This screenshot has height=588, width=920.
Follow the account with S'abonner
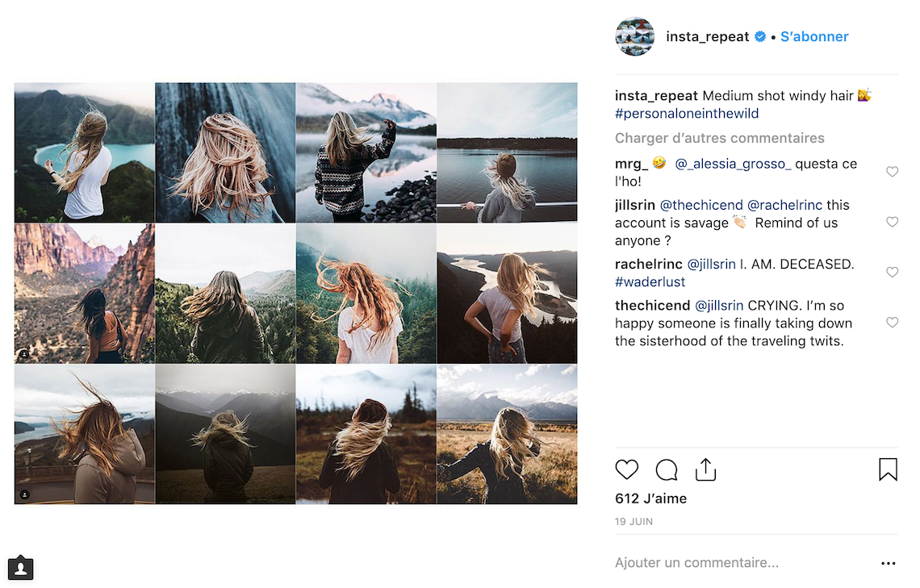(814, 36)
